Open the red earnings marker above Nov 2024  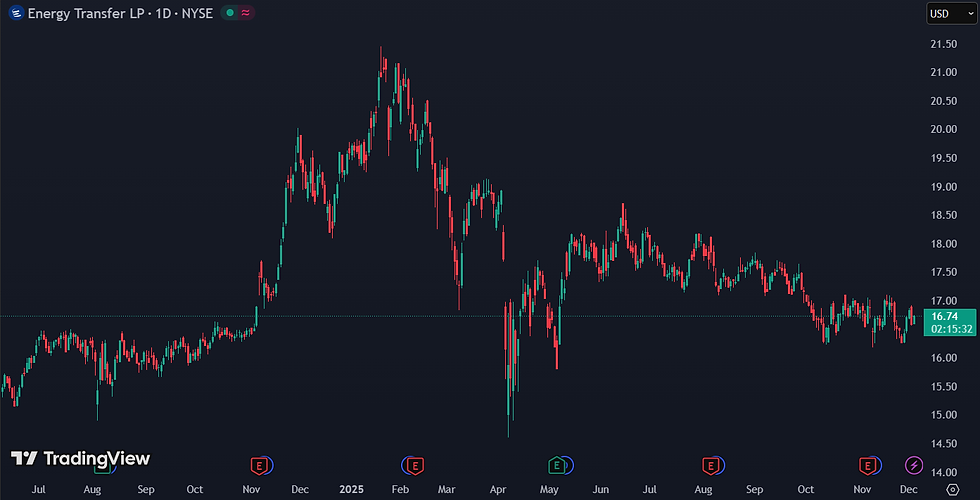tap(258, 465)
